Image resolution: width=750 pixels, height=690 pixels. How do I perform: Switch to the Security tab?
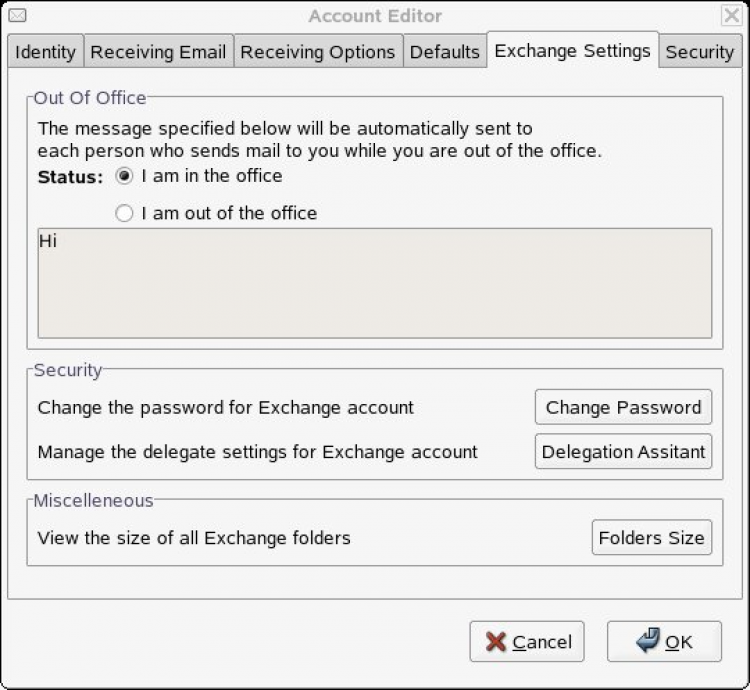(699, 52)
